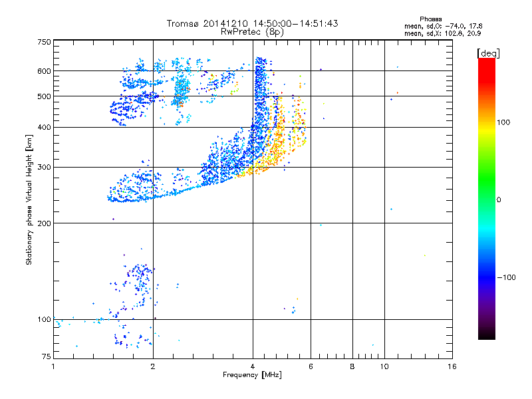This screenshot has width=532, height=399.
Task: Click the "Phases" header text
Action: click(x=430, y=19)
